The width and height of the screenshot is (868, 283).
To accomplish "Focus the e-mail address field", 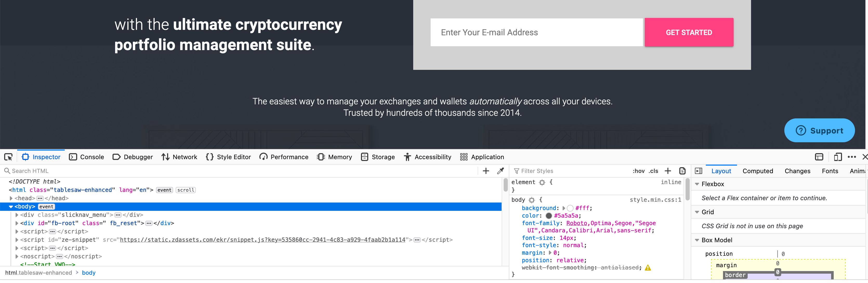I will point(536,32).
